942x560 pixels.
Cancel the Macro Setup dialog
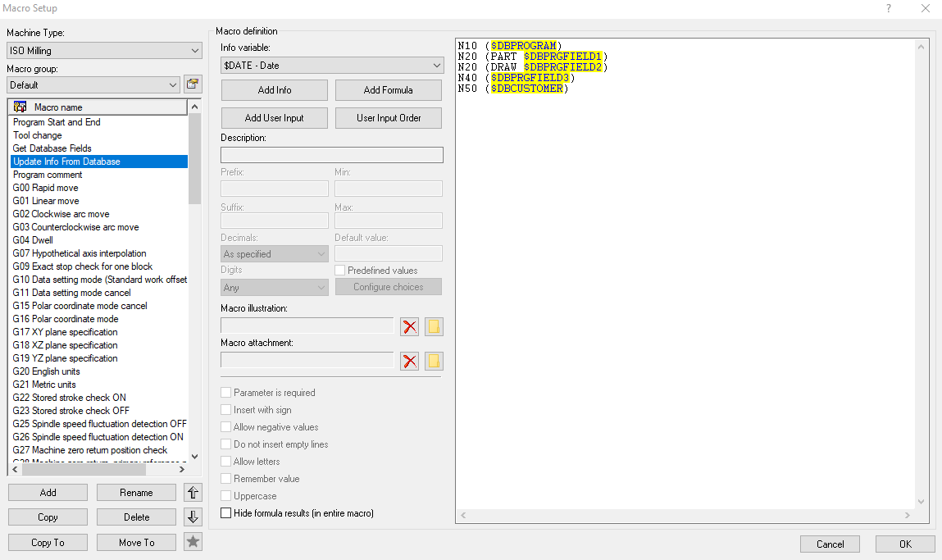(x=830, y=544)
